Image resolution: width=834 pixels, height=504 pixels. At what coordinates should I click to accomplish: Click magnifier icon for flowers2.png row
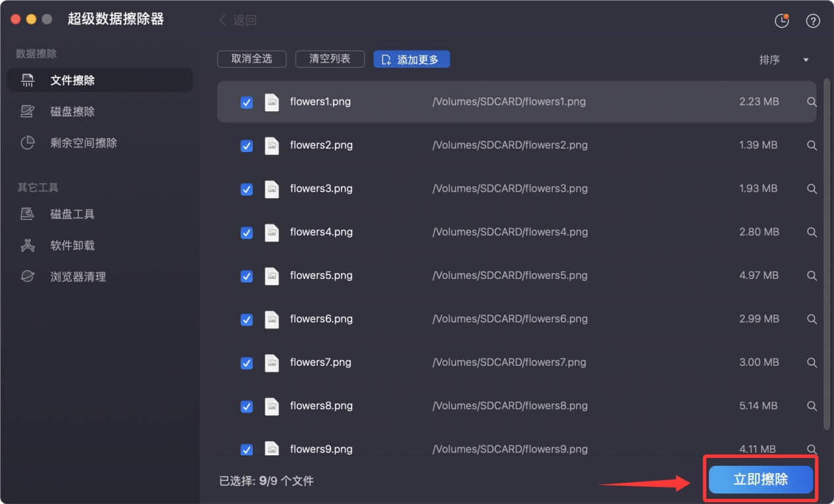[812, 145]
